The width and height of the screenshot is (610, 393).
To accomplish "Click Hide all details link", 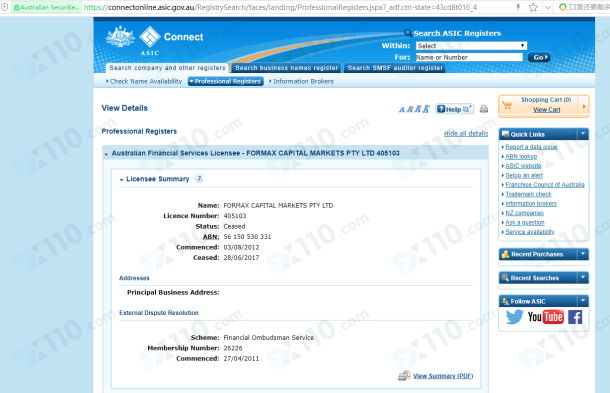I will (466, 133).
